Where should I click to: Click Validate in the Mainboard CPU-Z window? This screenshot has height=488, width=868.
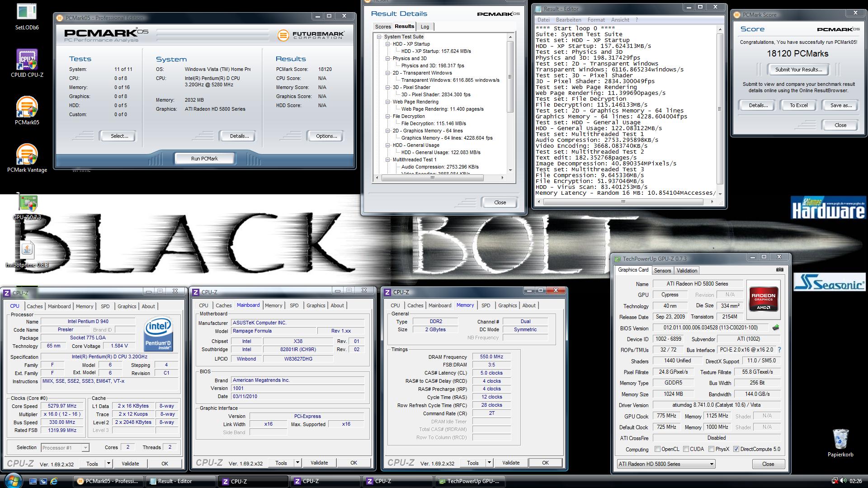[319, 463]
